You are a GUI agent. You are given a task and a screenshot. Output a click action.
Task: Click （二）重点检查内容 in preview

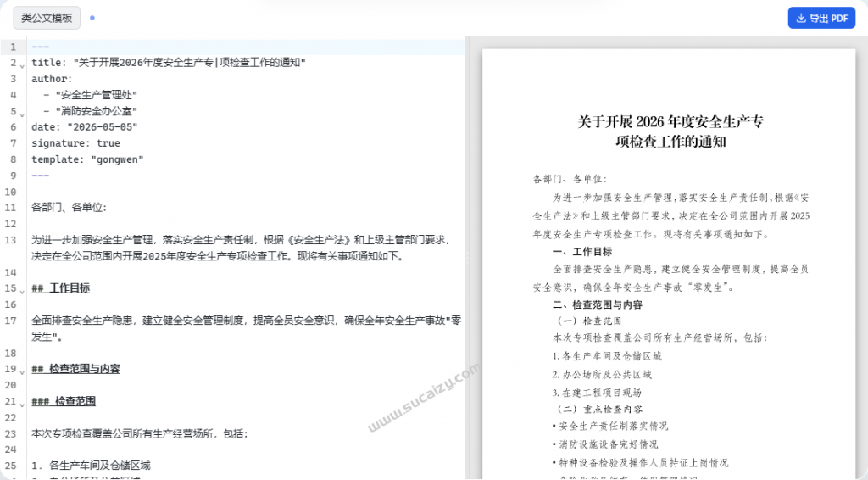(x=598, y=409)
